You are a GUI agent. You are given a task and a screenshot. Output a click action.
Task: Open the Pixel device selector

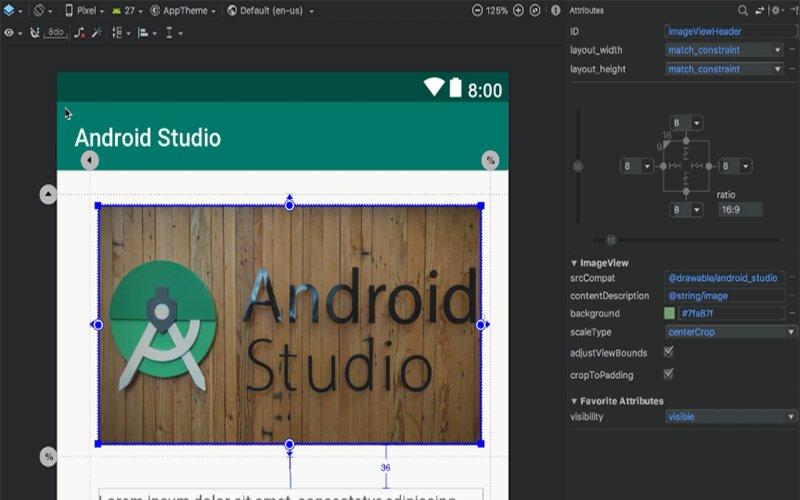pyautogui.click(x=84, y=10)
